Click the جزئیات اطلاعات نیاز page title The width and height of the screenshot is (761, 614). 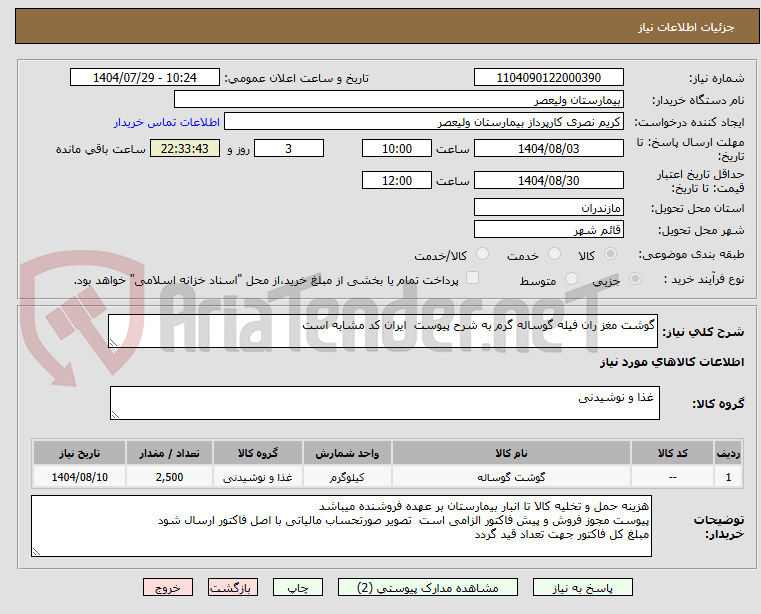(686, 27)
